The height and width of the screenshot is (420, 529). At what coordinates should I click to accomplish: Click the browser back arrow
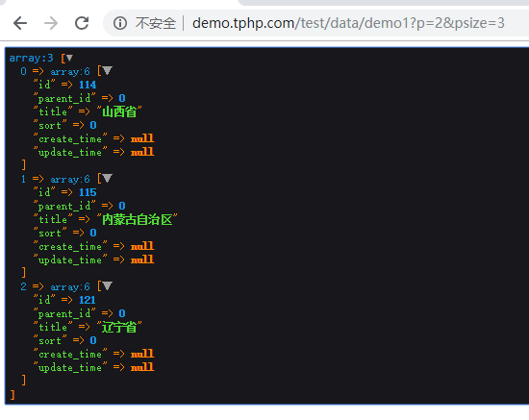coord(20,23)
